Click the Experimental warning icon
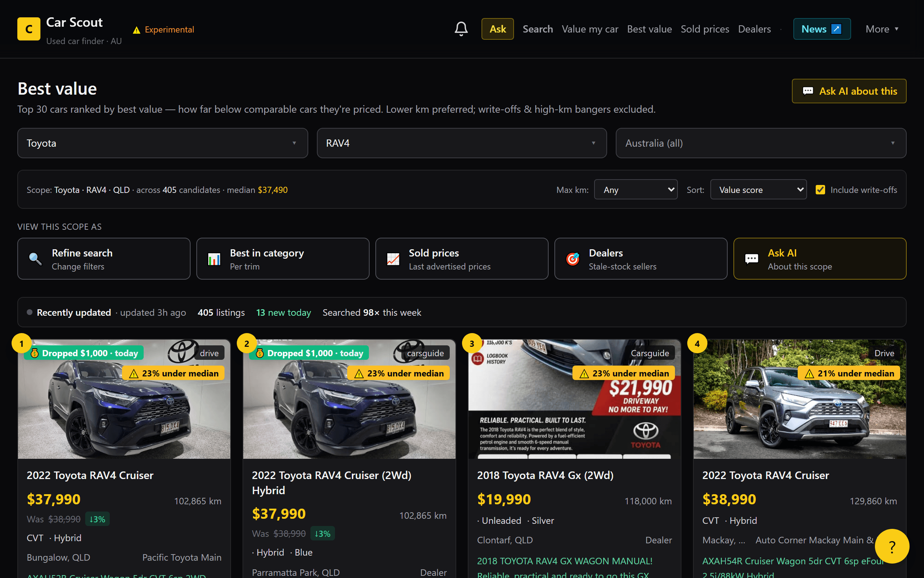This screenshot has height=578, width=924. point(136,30)
